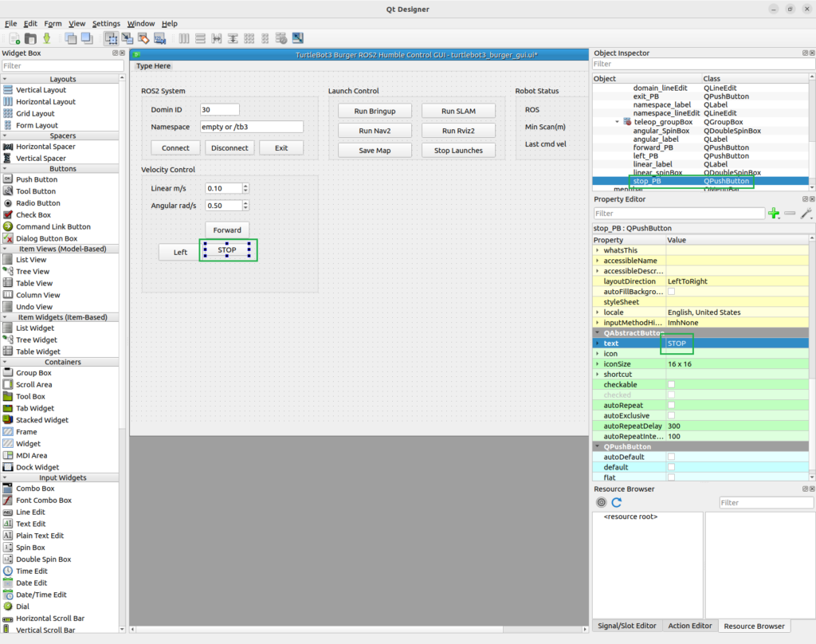Toggle the autoExclusive property checkbox

[671, 415]
